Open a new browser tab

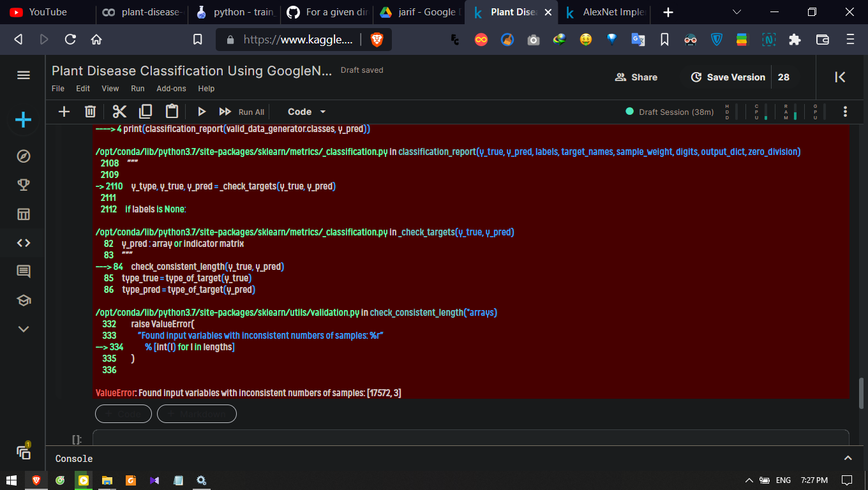tap(668, 12)
